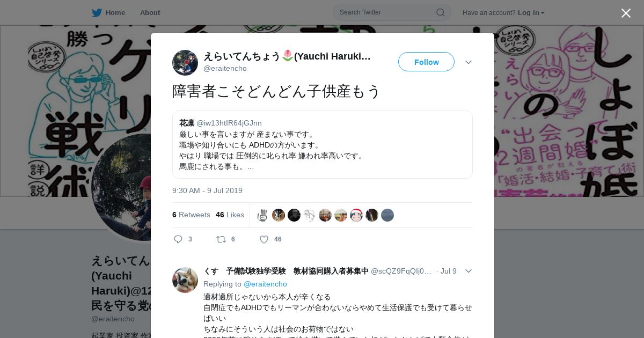Open the Shiba dog avatar of replier
The height and width of the screenshot is (338, 644).
click(x=185, y=280)
